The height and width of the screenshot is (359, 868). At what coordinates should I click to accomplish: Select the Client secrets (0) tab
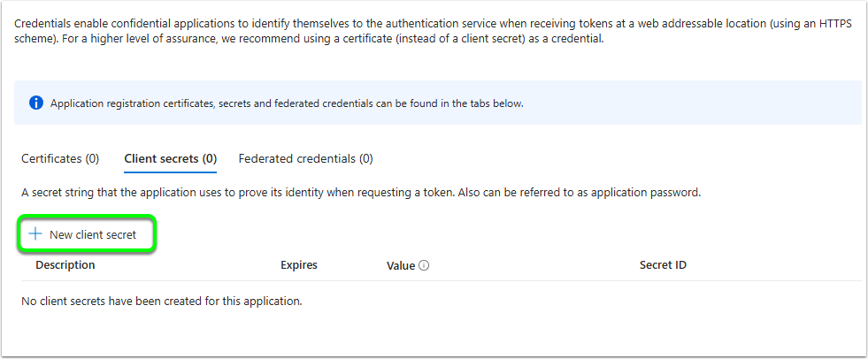(171, 159)
